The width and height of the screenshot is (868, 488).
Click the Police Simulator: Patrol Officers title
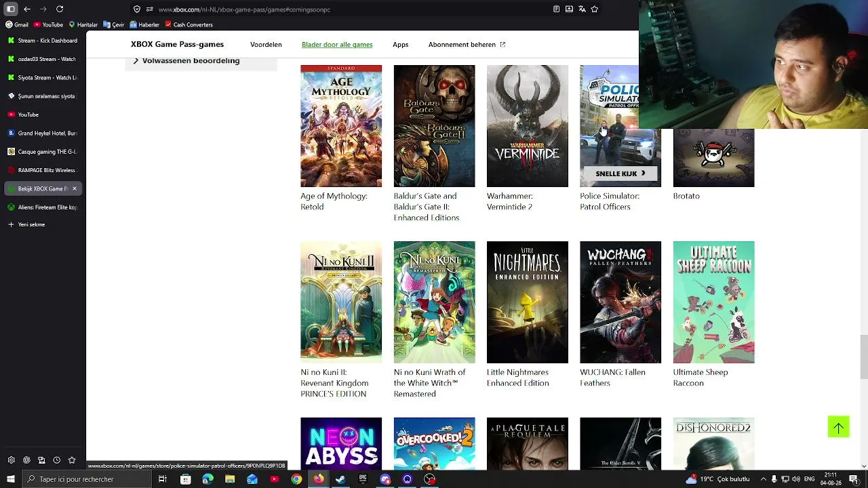610,201
